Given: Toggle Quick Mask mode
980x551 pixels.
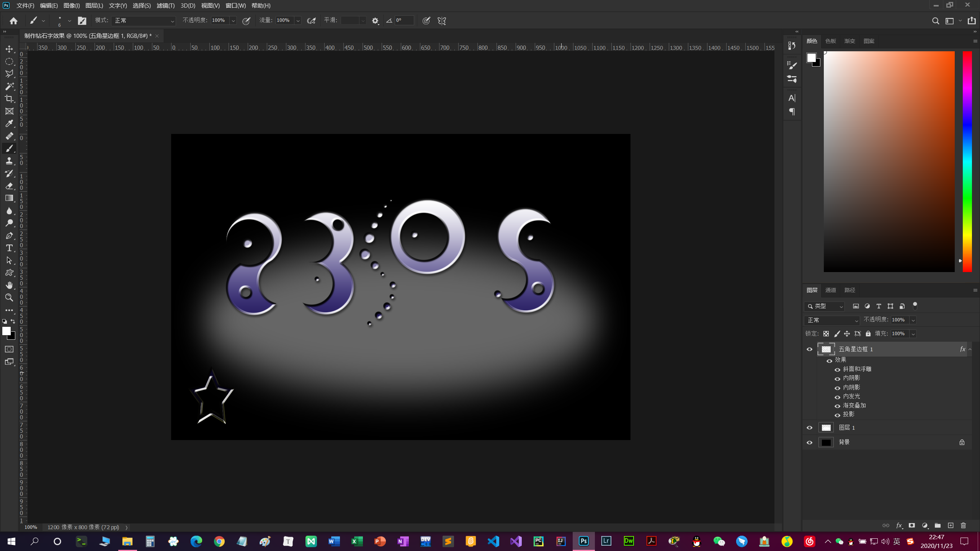Looking at the screenshot, I should click(9, 349).
